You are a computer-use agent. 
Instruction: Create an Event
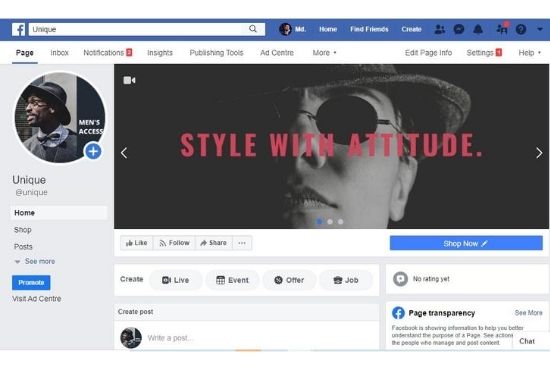[233, 280]
